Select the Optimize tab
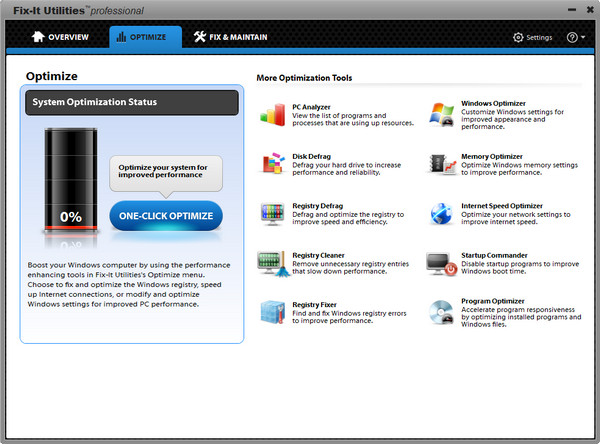The image size is (600, 444). click(x=145, y=37)
